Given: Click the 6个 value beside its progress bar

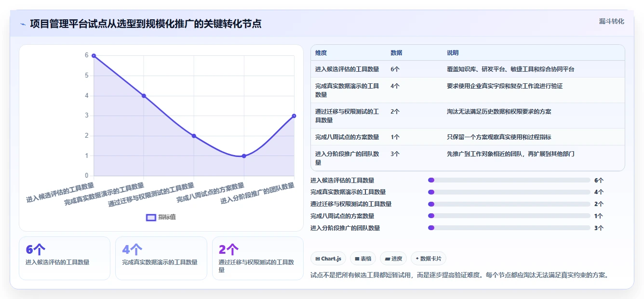Looking at the screenshot, I should tap(599, 181).
